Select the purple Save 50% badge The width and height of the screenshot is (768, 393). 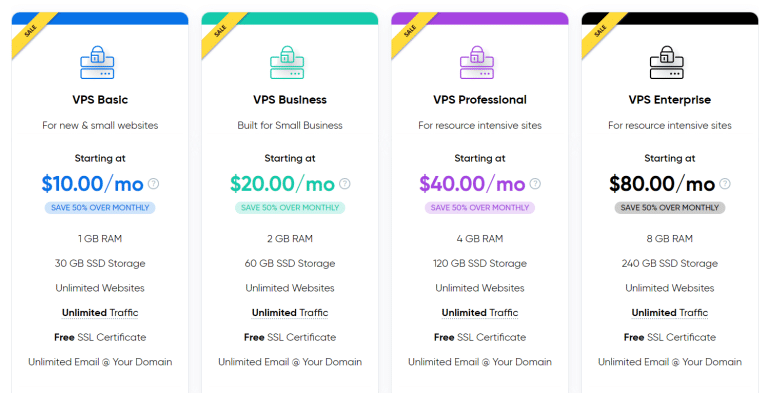coord(480,208)
